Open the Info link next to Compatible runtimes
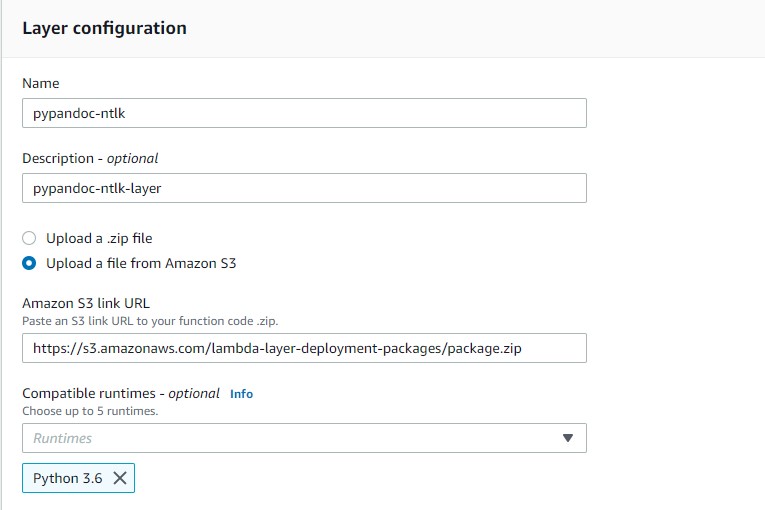This screenshot has height=510, width=765. pyautogui.click(x=242, y=394)
